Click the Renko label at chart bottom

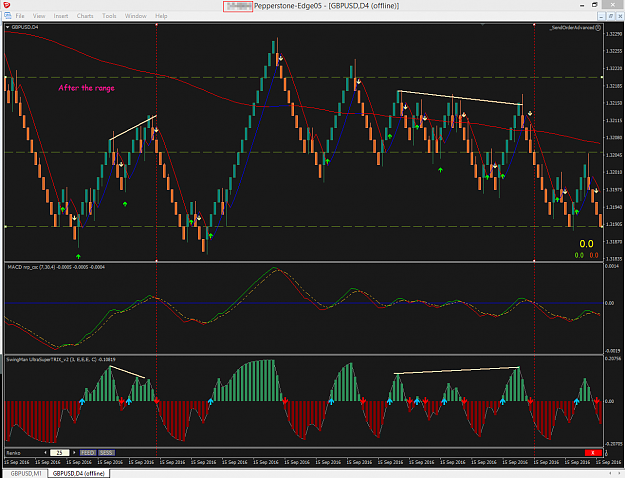(x=13, y=453)
